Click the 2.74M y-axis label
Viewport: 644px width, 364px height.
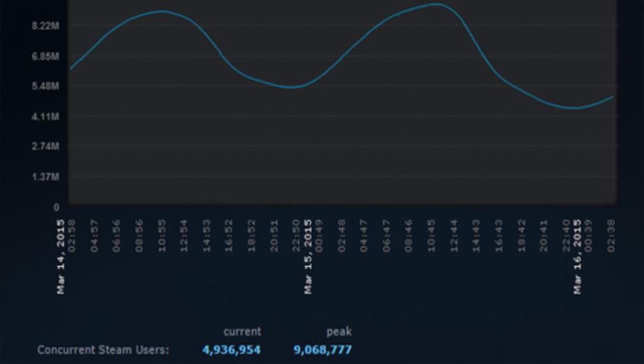tap(45, 147)
